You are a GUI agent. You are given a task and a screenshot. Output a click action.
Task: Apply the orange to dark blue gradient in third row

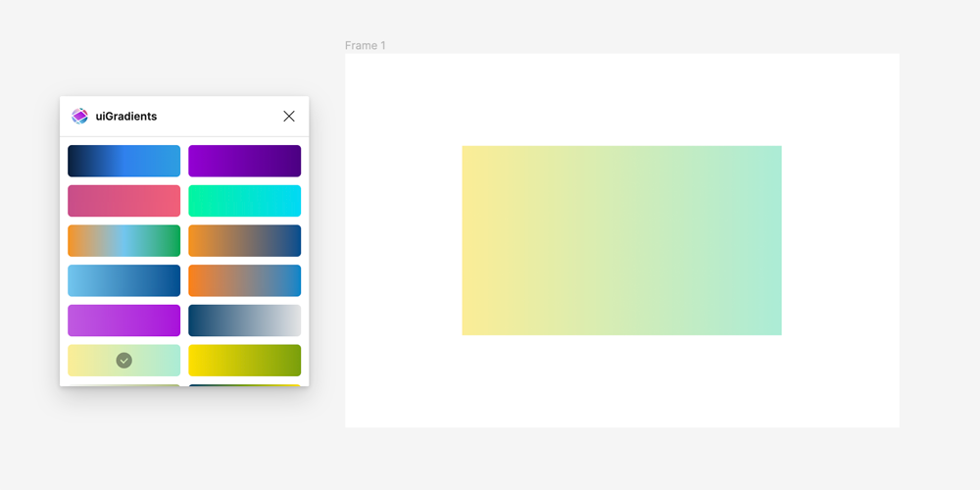point(244,241)
